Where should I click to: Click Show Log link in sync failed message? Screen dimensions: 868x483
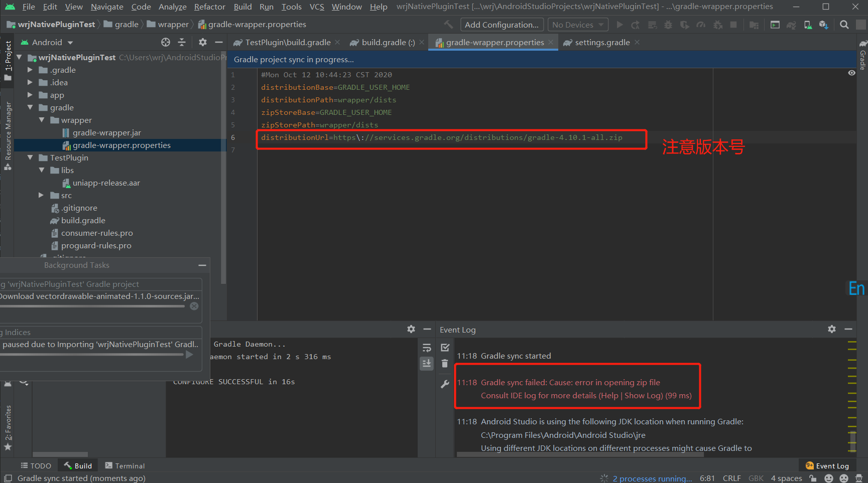click(x=644, y=395)
